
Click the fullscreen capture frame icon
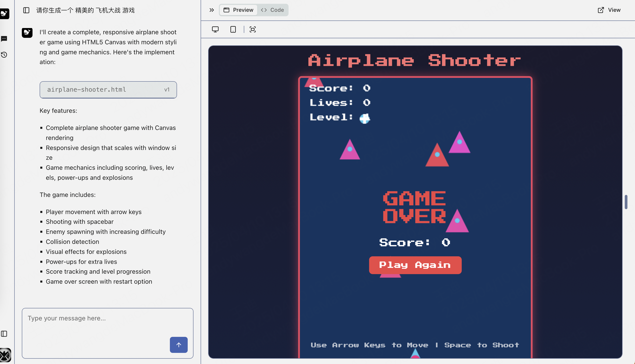pos(253,30)
